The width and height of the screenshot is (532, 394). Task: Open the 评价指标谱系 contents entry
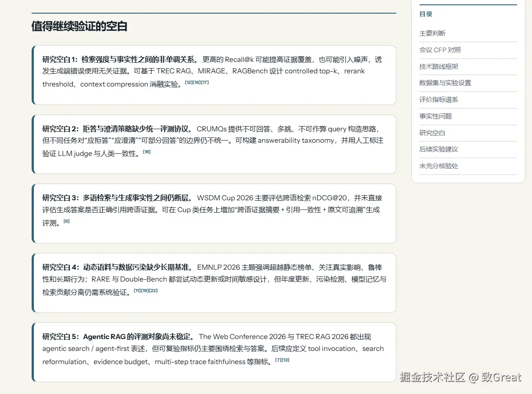click(x=439, y=100)
